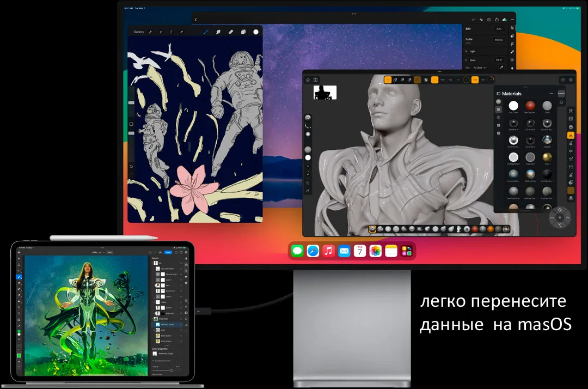Open the Calendar app from the Dock
Viewport: 588px width, 389px height.
point(360,251)
